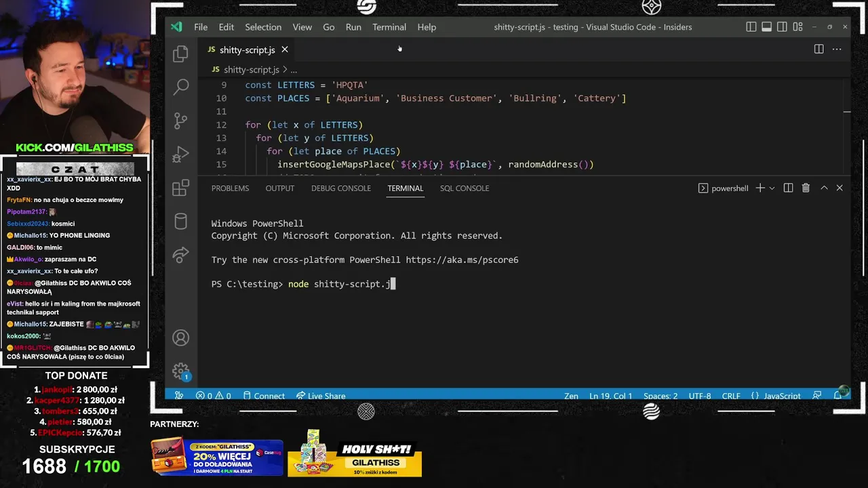This screenshot has width=868, height=488.
Task: Open the Manage gear icon
Action: [180, 371]
